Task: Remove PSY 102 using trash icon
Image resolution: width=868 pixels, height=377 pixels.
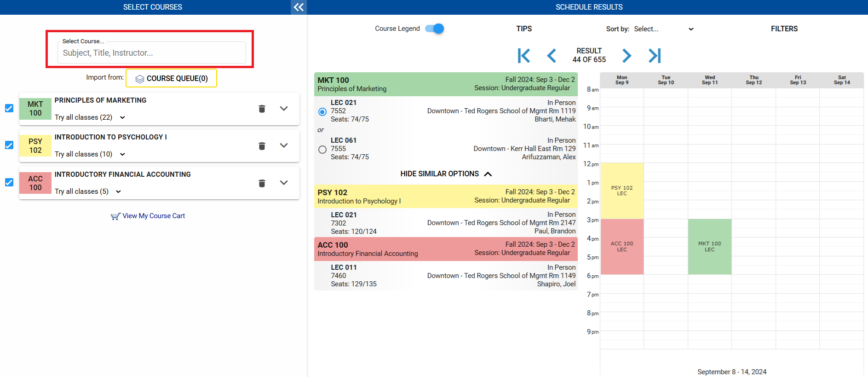Action: 262,146
